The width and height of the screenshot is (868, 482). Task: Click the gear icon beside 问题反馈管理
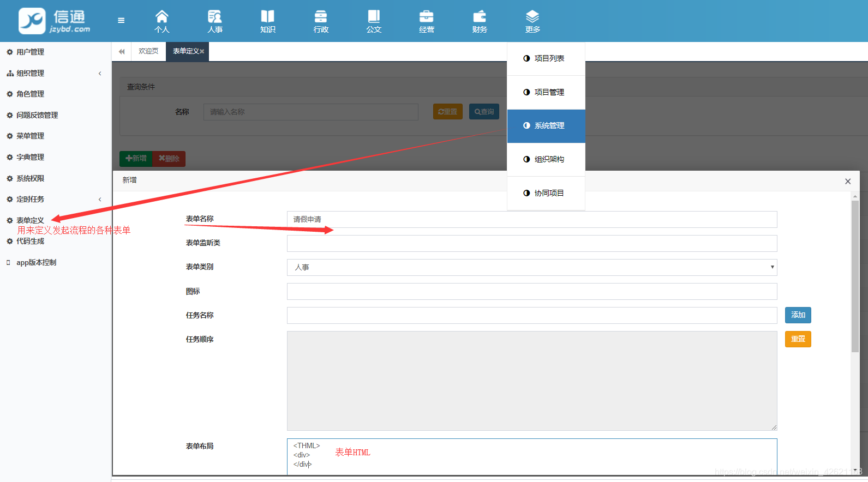pos(9,116)
